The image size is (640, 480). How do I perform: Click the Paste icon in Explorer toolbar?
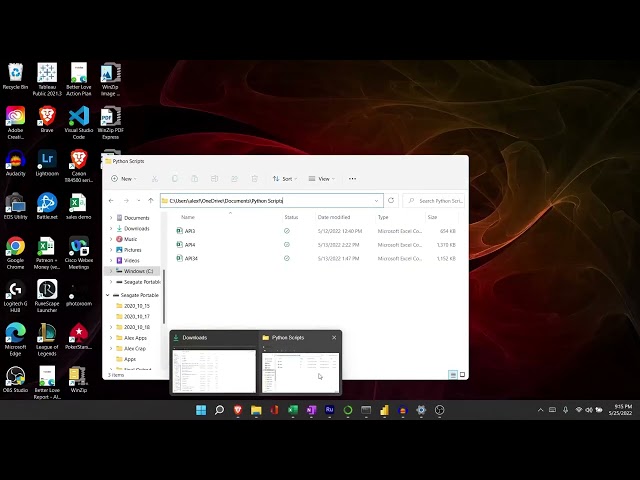(x=195, y=179)
